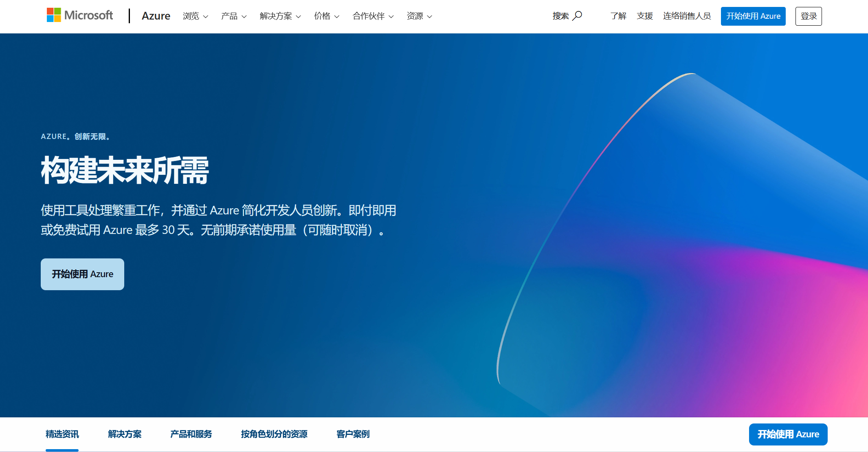The width and height of the screenshot is (868, 452).
Task: Click the 登录 sign-in button
Action: pos(808,16)
